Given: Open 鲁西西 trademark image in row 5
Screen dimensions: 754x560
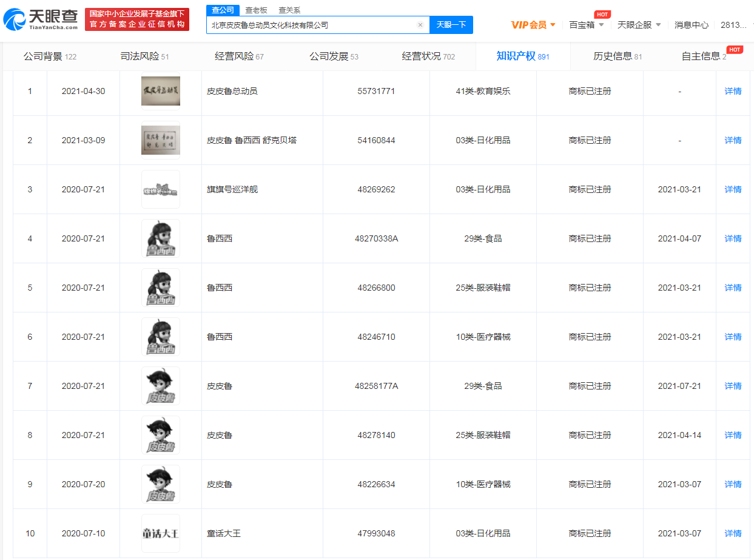Looking at the screenshot, I should 161,288.
